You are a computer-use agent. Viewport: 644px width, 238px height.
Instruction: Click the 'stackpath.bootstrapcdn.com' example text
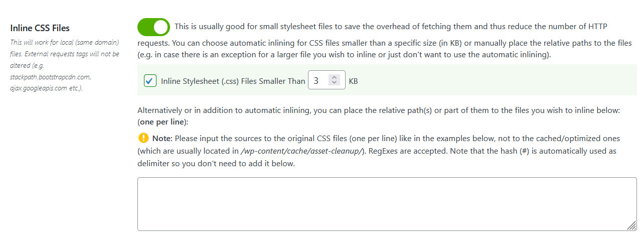[x=50, y=78]
